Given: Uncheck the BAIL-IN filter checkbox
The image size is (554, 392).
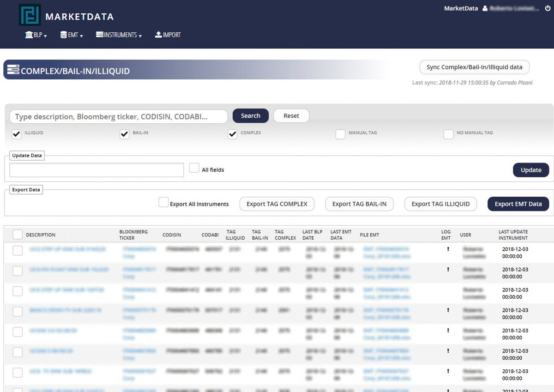Looking at the screenshot, I should click(125, 134).
